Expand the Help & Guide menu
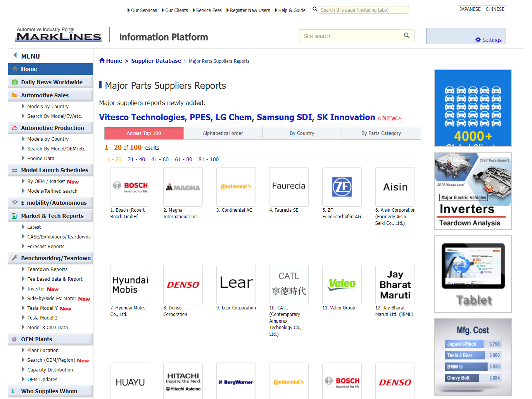The image size is (532, 399). pyautogui.click(x=290, y=10)
